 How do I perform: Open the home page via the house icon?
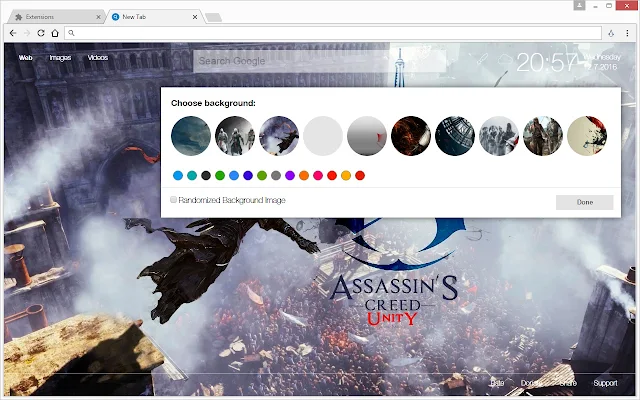coord(55,33)
